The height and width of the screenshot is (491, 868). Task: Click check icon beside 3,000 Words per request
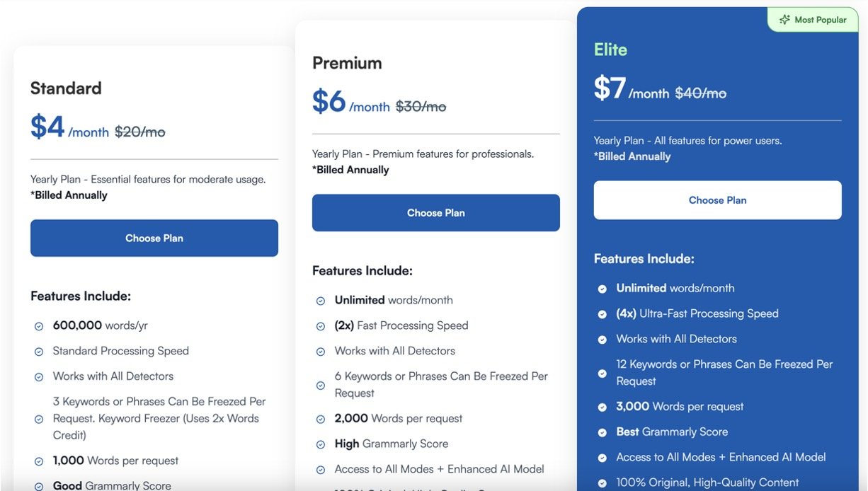(x=603, y=407)
